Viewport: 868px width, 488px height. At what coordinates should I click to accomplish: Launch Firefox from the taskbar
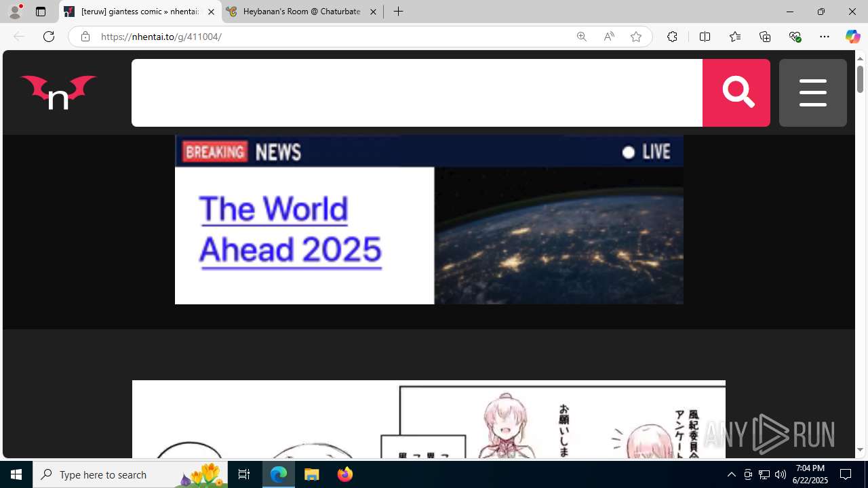345,474
